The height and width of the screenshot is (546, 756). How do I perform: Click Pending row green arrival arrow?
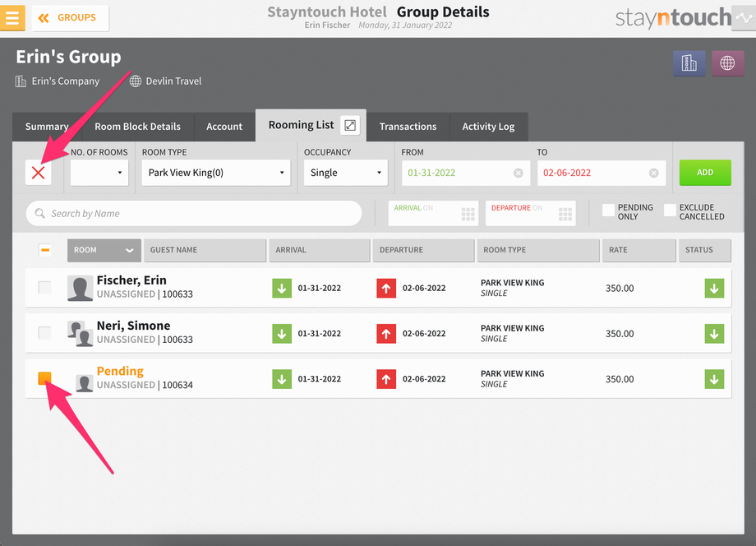(282, 379)
